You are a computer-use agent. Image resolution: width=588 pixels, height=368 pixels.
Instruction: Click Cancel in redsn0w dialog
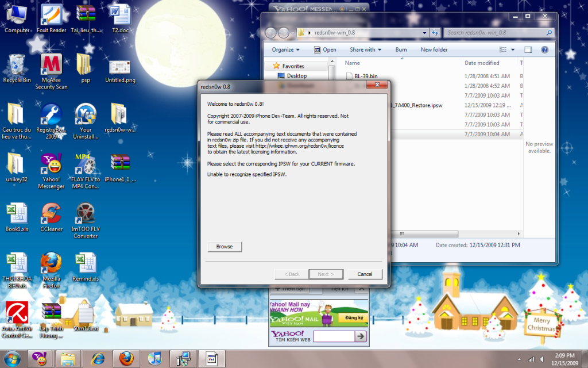coord(365,274)
